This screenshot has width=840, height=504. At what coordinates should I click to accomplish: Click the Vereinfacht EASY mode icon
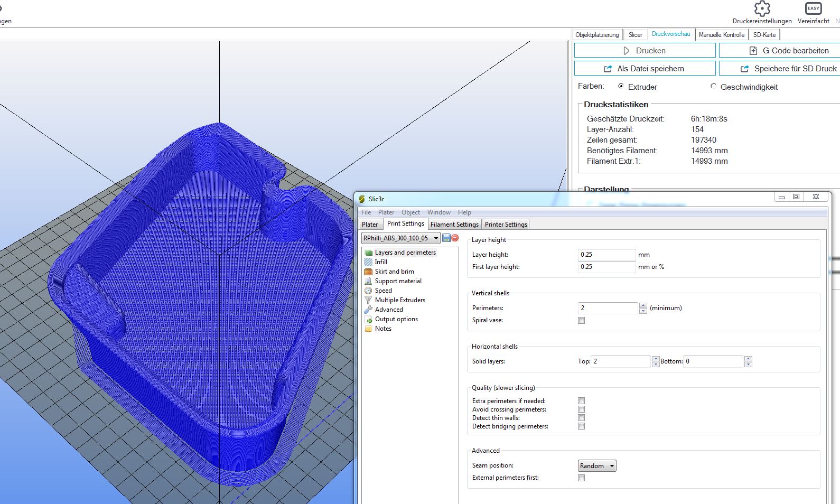813,9
